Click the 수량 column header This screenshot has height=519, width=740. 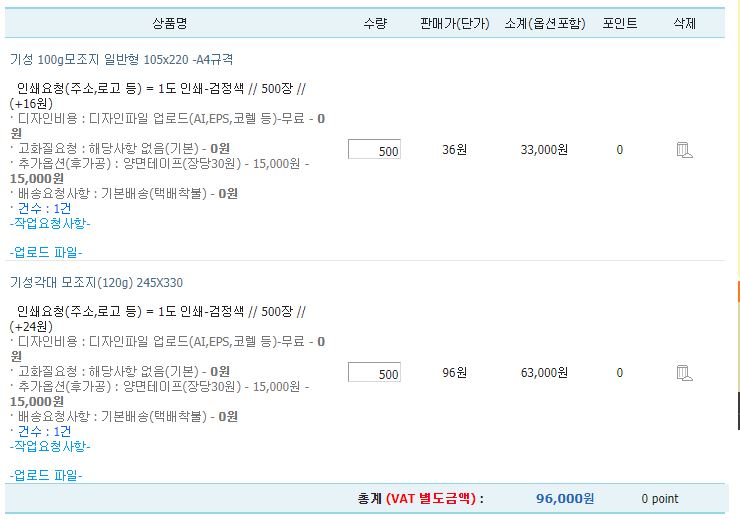(375, 23)
